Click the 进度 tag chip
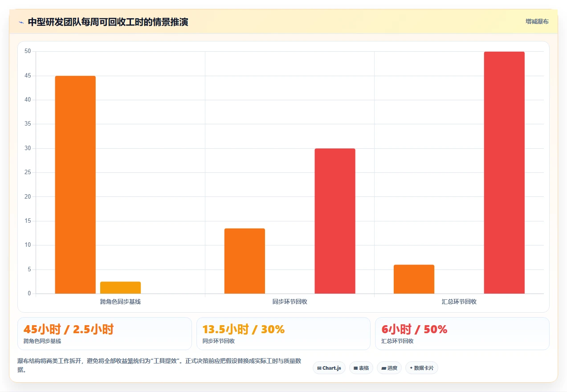This screenshot has height=392, width=567. [389, 368]
